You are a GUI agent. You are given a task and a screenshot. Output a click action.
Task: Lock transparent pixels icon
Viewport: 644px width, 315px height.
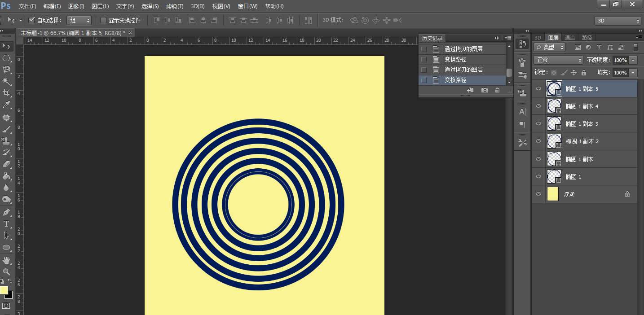click(x=554, y=73)
